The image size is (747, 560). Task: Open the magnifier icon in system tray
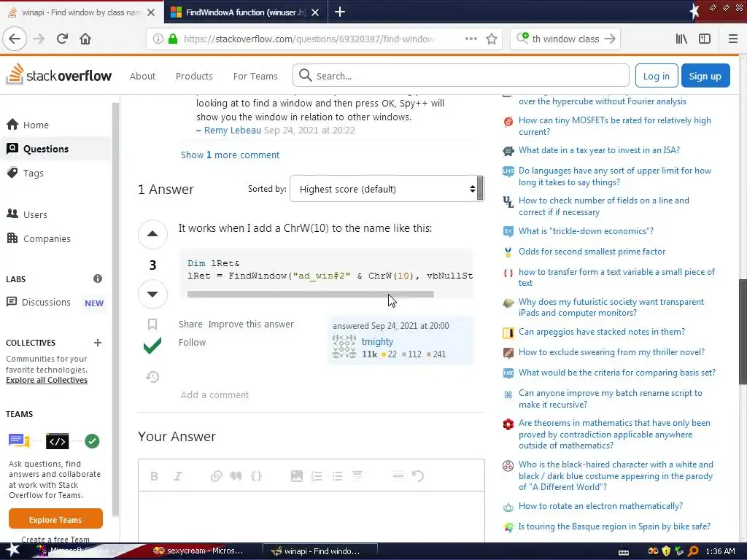(693, 551)
